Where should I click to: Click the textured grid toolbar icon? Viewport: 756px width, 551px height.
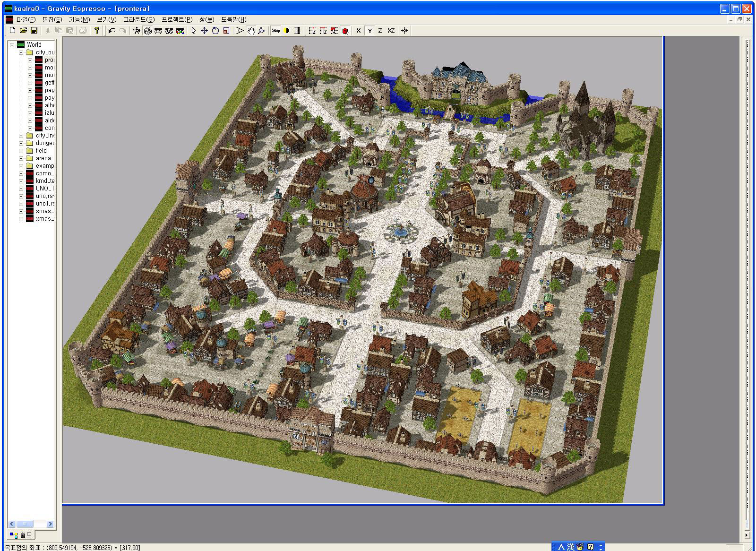169,30
